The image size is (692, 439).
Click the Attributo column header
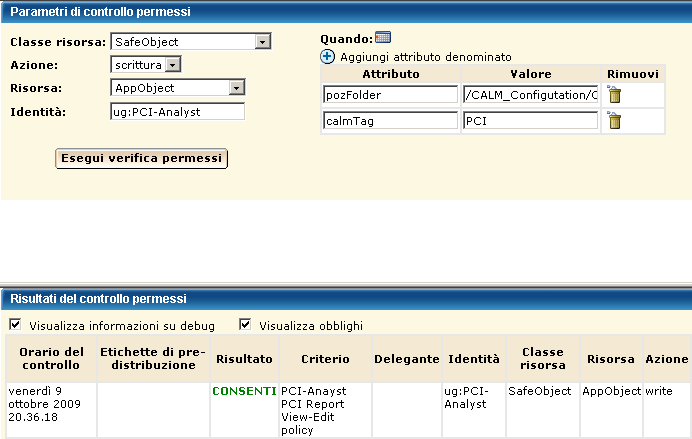(391, 74)
